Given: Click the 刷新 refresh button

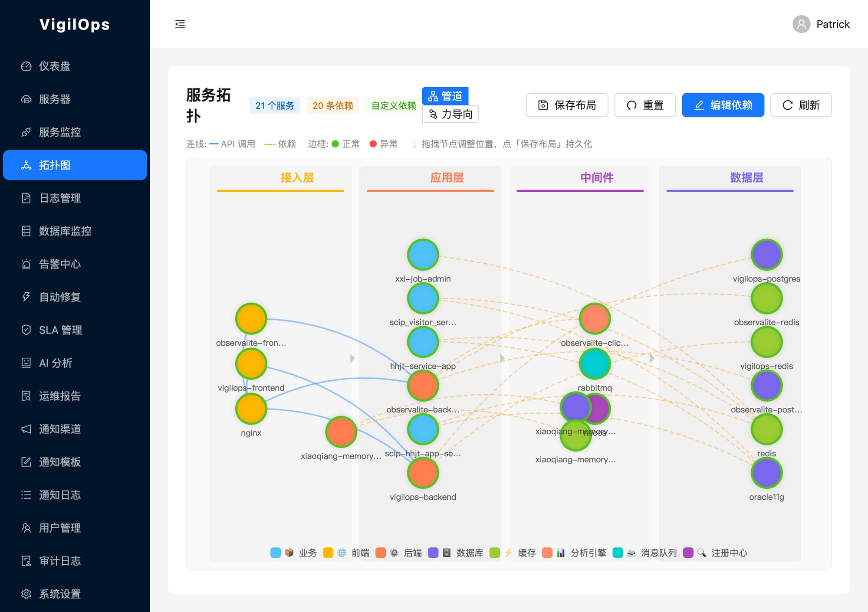Looking at the screenshot, I should tap(801, 105).
